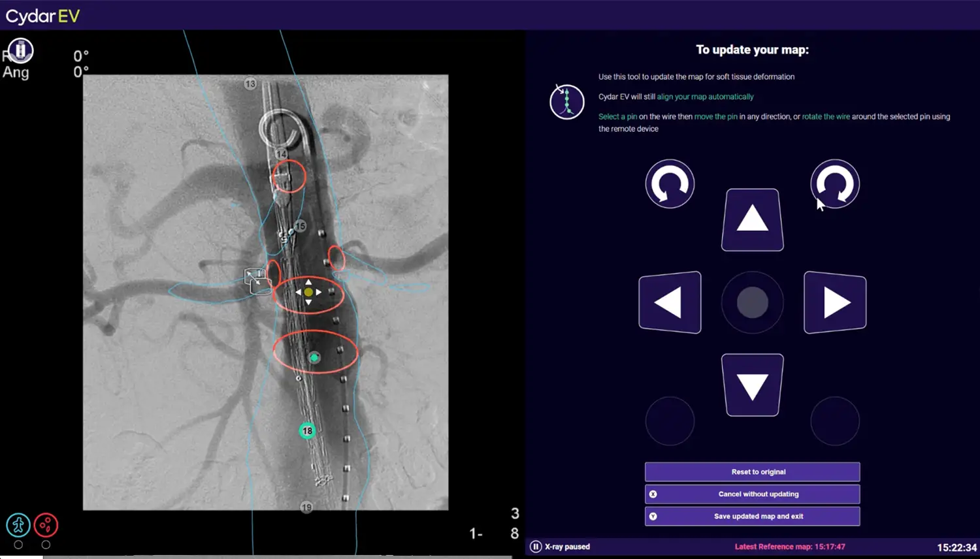
Task: Open the red circles overlay icon
Action: point(46,525)
